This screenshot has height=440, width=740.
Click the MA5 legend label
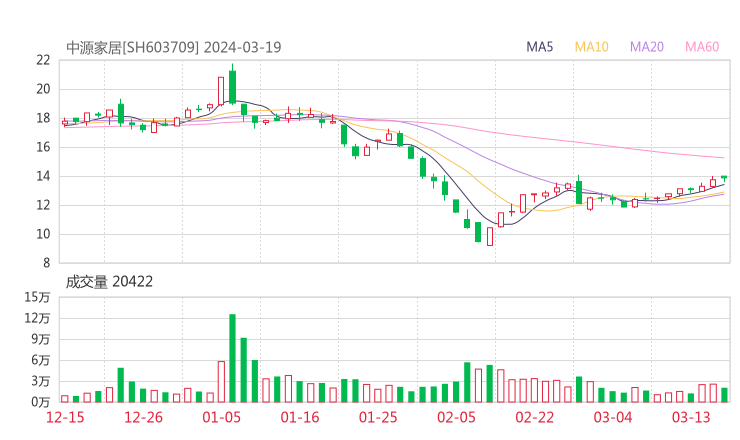539,47
